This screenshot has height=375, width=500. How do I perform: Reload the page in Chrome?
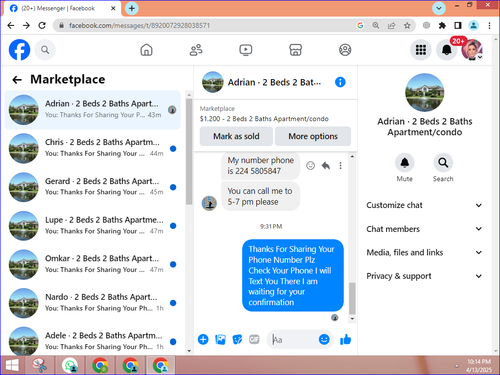(42, 25)
